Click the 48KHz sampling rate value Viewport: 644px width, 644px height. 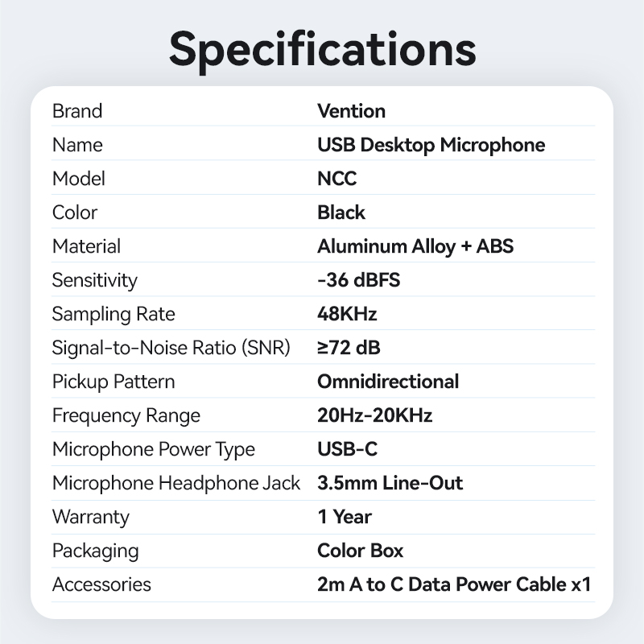[x=347, y=314]
